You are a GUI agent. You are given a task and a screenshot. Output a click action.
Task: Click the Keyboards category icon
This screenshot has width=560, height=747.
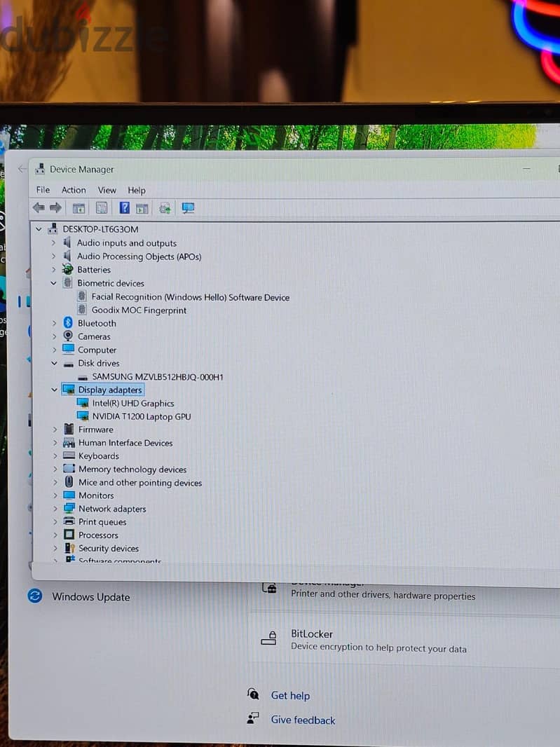(x=69, y=455)
